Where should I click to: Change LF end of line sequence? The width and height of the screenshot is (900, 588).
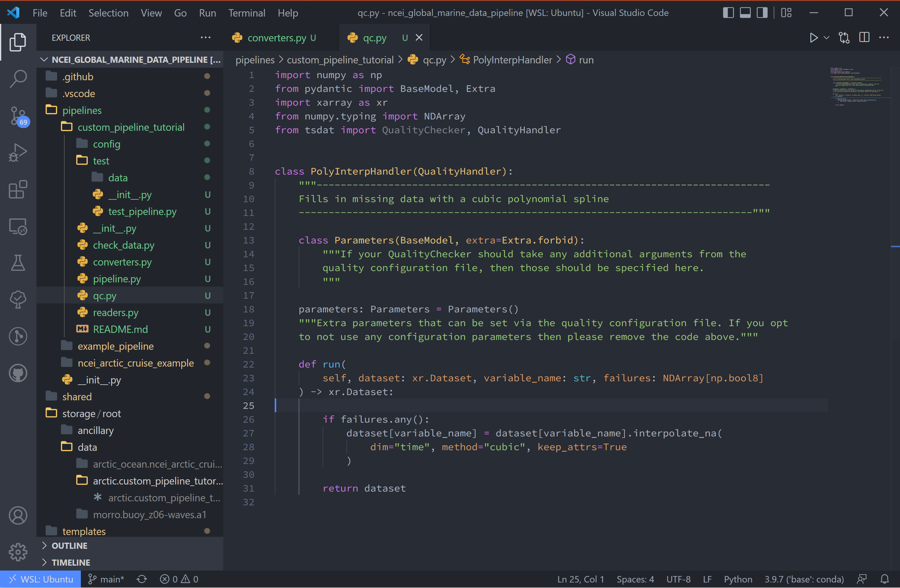[707, 579]
